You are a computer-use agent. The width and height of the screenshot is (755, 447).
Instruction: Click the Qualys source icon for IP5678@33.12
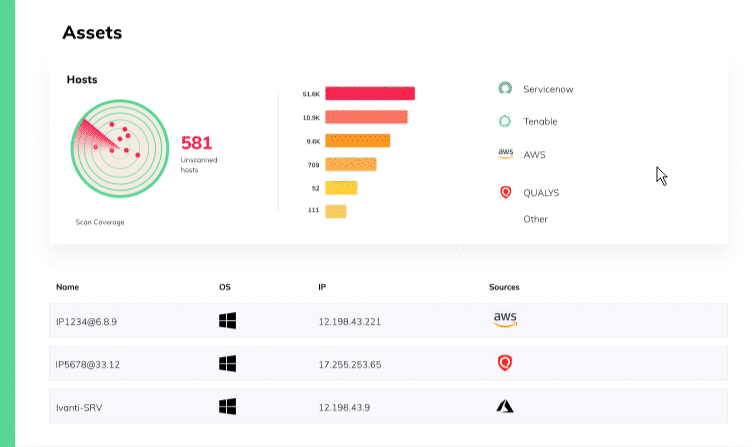pyautogui.click(x=505, y=363)
